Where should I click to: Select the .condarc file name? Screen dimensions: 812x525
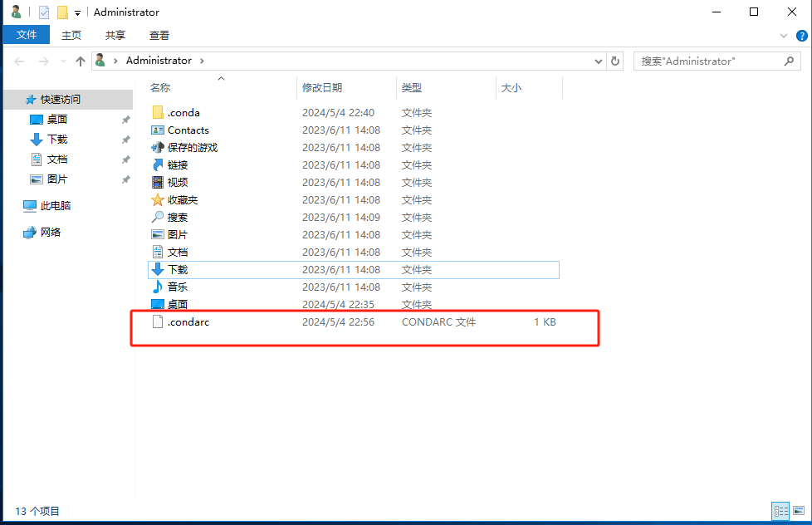(x=188, y=322)
